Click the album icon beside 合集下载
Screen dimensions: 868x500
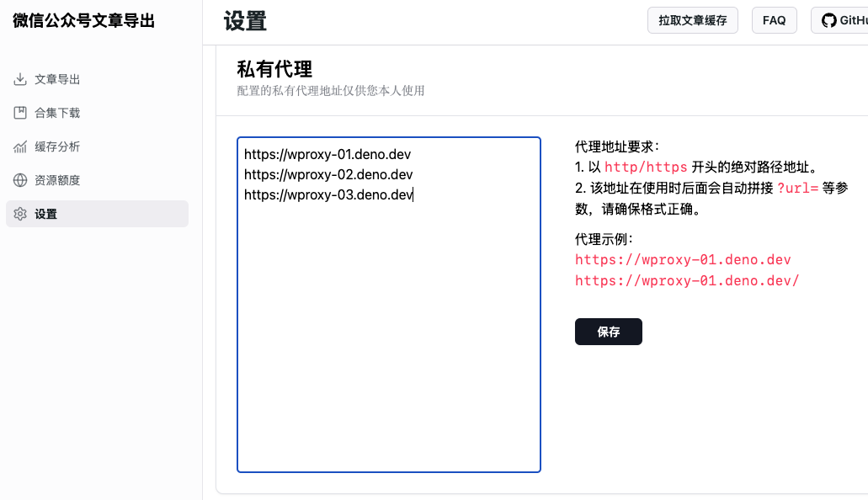tap(20, 113)
